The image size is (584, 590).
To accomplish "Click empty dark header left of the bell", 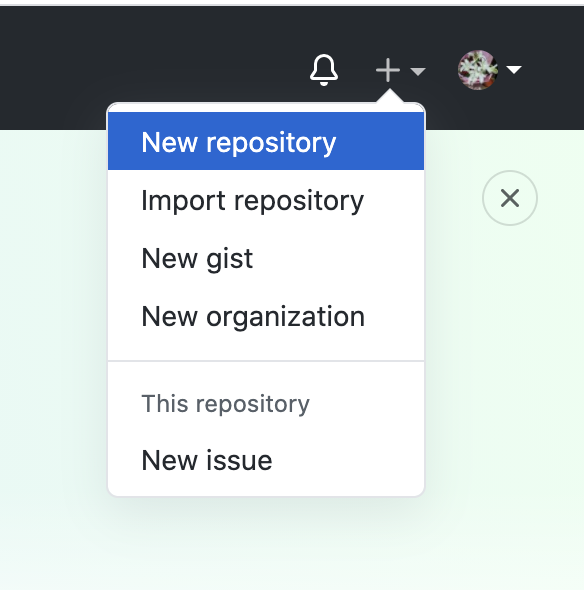I will [x=151, y=56].
